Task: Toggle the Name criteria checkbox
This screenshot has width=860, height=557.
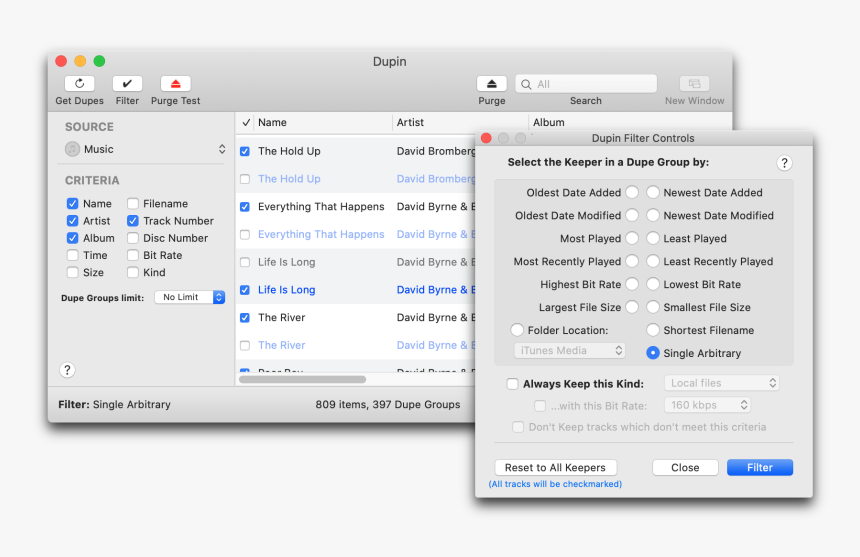Action: pos(72,203)
